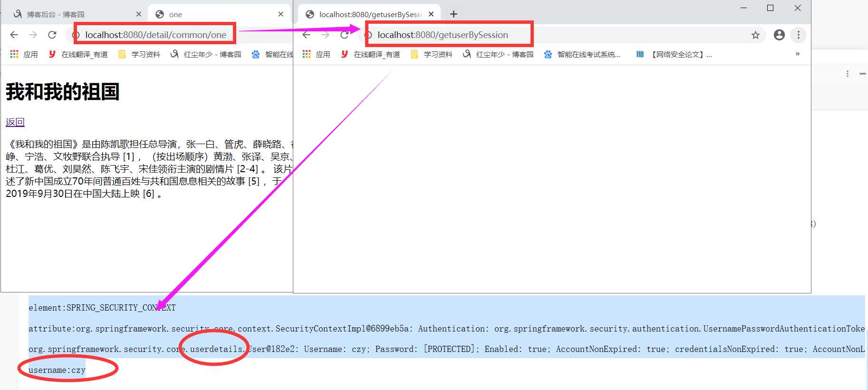Viewport: 868px width, 390px height.
Task: Open 学习资料 bookmark folder in the getuserBySession window
Action: click(432, 54)
